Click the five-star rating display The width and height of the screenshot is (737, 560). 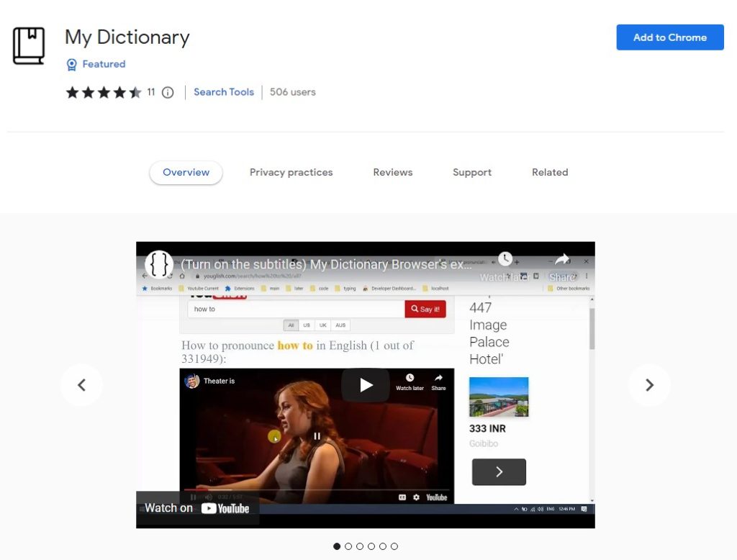104,93
